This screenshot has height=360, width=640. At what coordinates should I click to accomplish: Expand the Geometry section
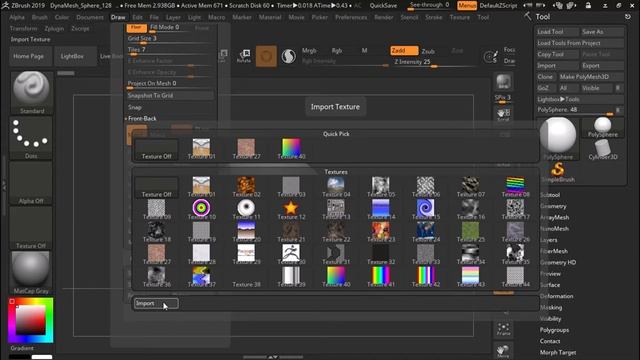[x=553, y=207]
